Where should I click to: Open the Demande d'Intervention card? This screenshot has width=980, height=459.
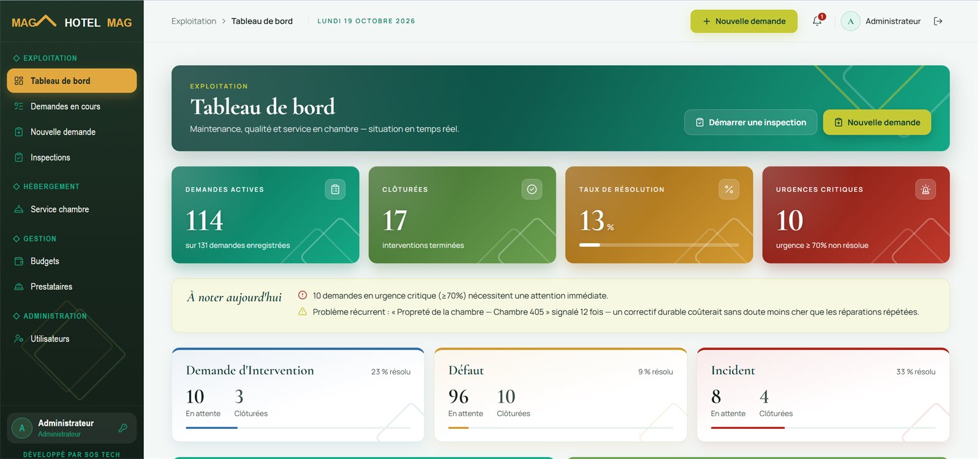coord(298,395)
